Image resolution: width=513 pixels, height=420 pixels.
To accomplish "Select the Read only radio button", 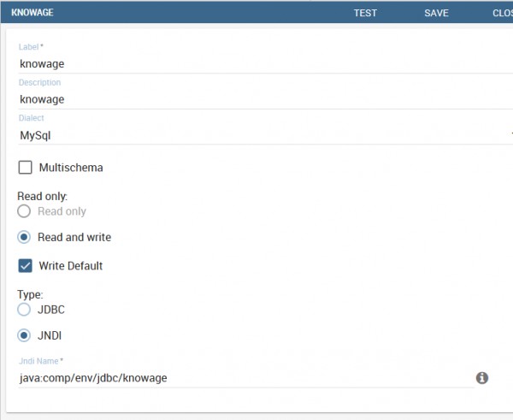I will 24,211.
